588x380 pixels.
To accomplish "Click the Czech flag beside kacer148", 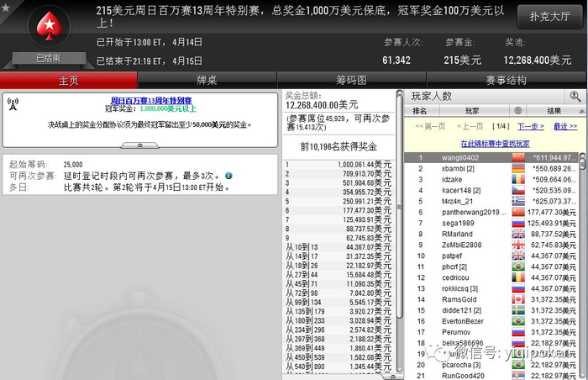I will click(x=518, y=190).
